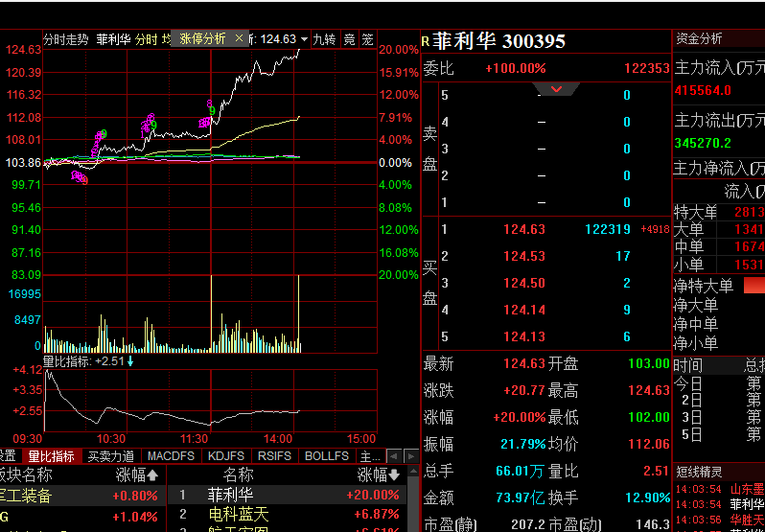765x532 pixels.
Task: Click the 换手 value 12.90%
Action: click(x=647, y=497)
